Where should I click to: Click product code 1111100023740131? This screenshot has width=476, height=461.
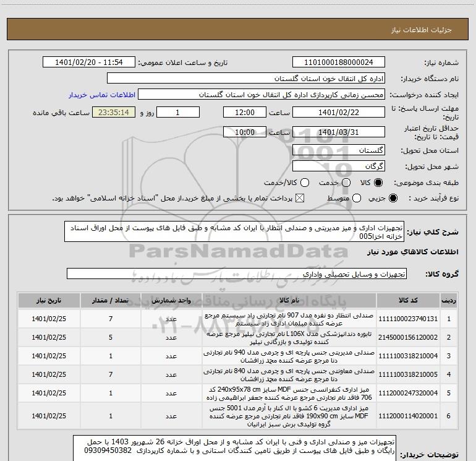coord(408,319)
